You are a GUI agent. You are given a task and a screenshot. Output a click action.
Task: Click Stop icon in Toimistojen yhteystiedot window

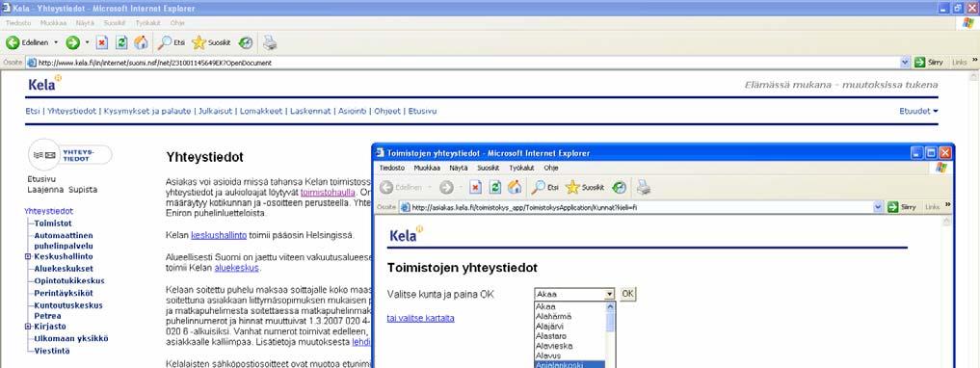[x=476, y=187]
